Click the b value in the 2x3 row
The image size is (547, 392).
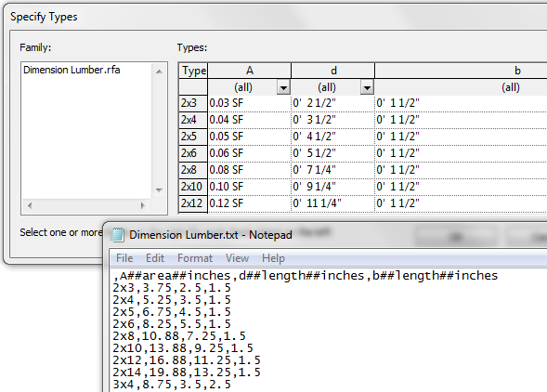coord(462,103)
